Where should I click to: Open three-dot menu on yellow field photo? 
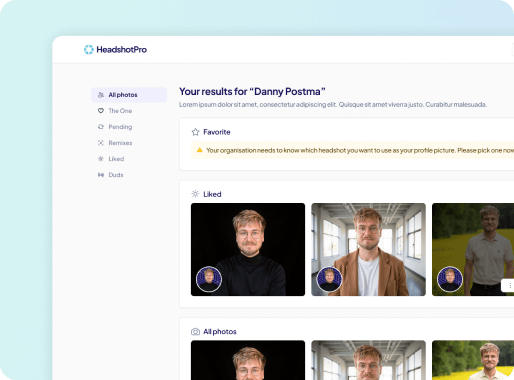click(x=510, y=285)
